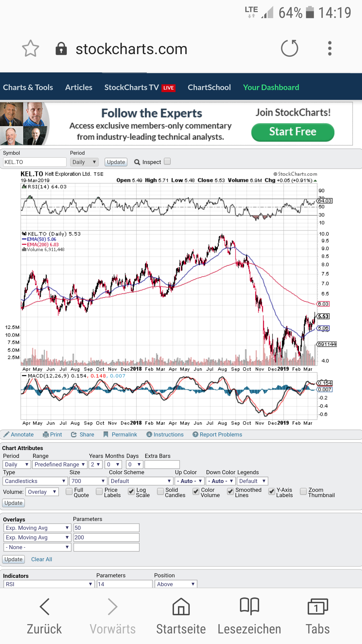Open the Up Color dropdown
This screenshot has height=644, width=362.
[x=190, y=481]
